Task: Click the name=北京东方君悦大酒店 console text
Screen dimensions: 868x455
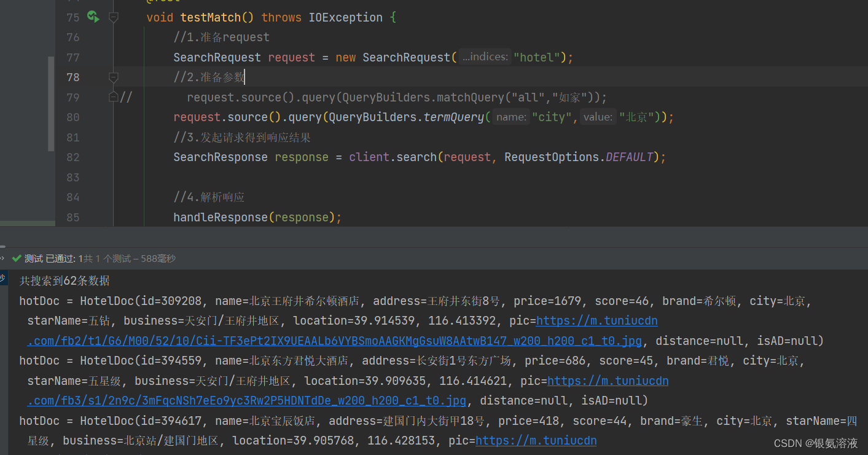Action: click(281, 361)
